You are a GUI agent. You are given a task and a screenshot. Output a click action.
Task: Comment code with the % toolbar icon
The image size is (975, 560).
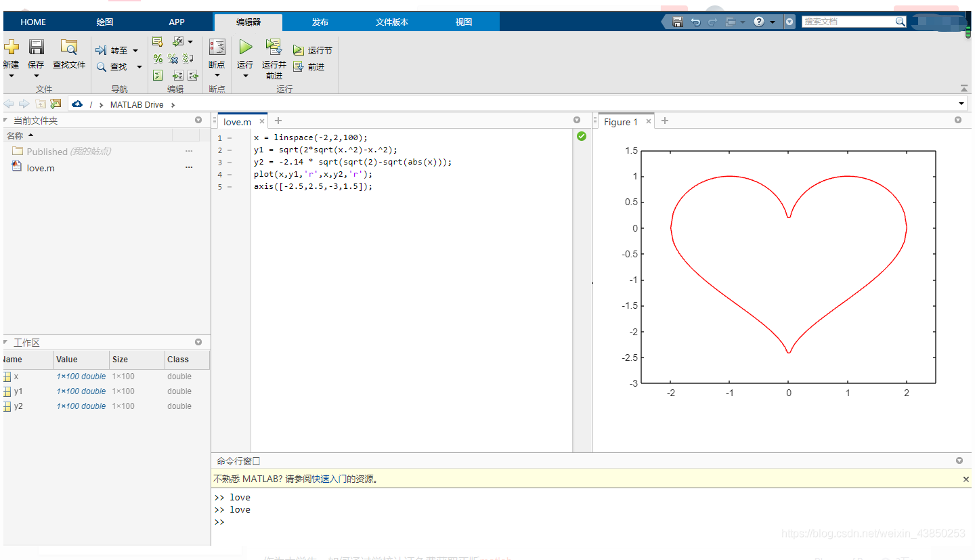157,58
